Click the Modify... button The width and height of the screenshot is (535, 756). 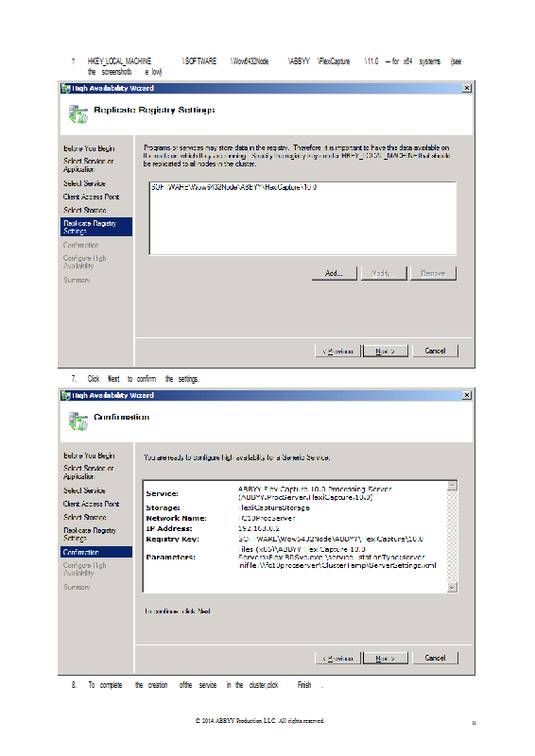coord(384,273)
